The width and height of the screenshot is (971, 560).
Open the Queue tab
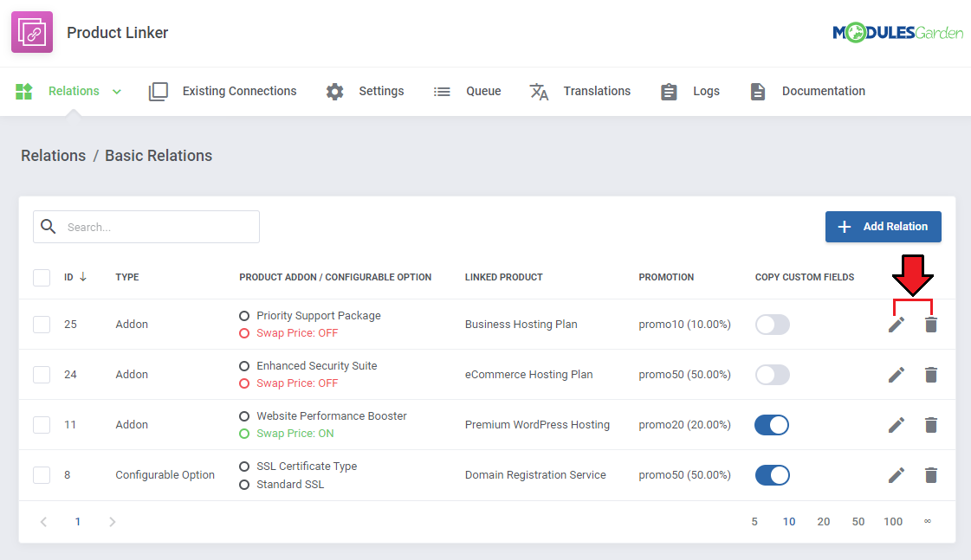tap(483, 91)
